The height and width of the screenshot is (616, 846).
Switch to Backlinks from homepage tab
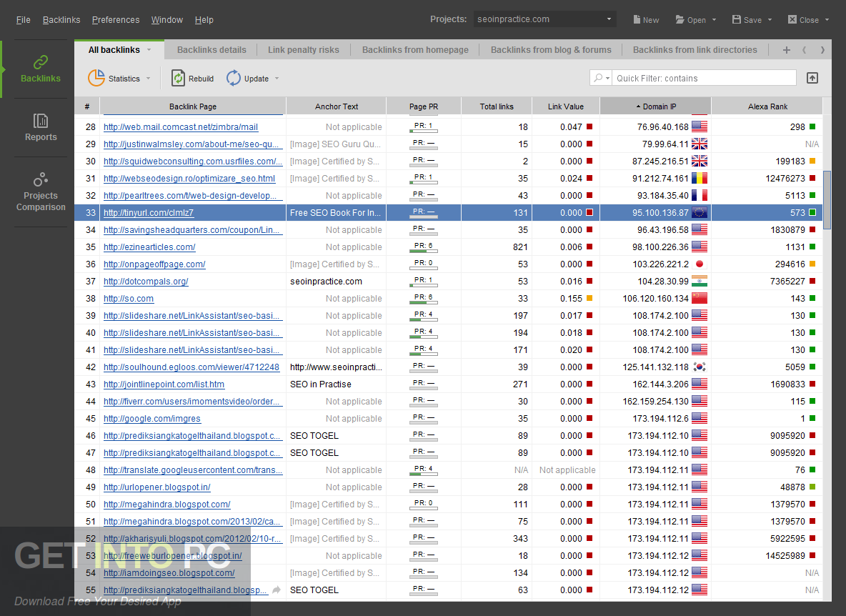tap(415, 49)
